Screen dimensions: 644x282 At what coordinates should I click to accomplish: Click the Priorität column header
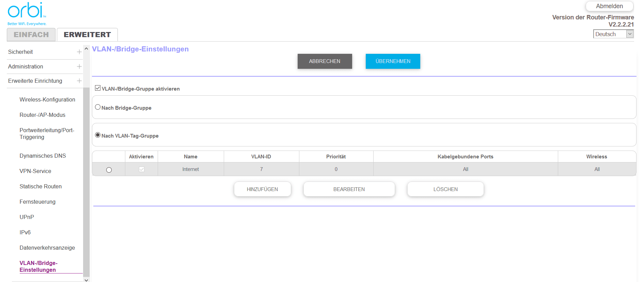click(336, 157)
